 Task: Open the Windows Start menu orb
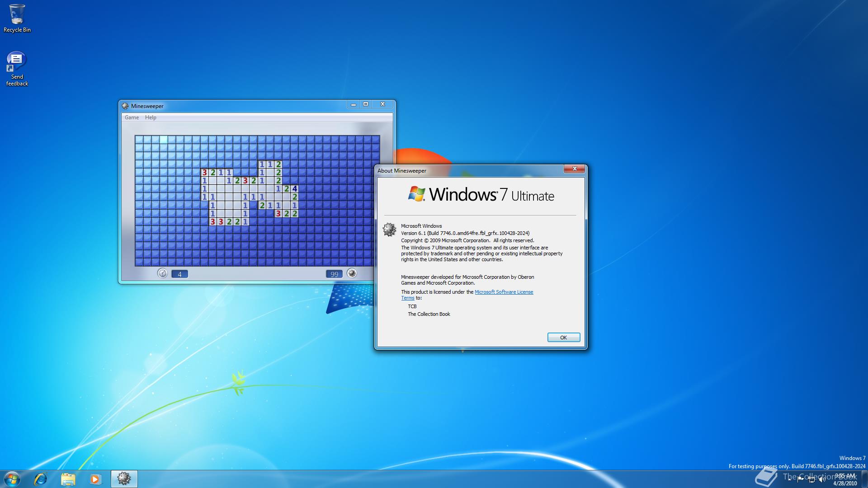coord(12,479)
